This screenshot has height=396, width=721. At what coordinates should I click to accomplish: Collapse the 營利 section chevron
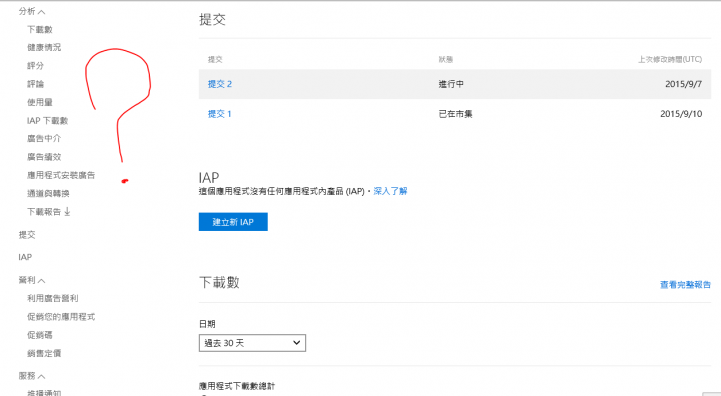(41, 281)
